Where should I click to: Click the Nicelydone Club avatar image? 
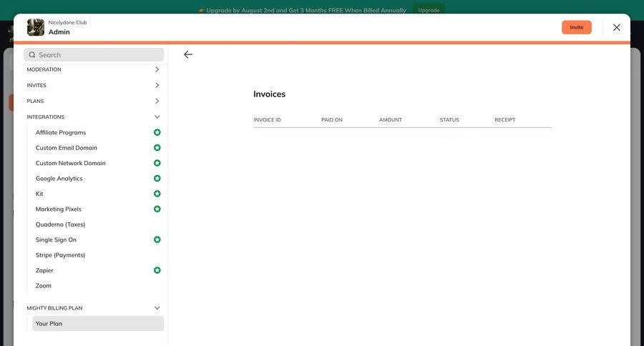tap(36, 27)
